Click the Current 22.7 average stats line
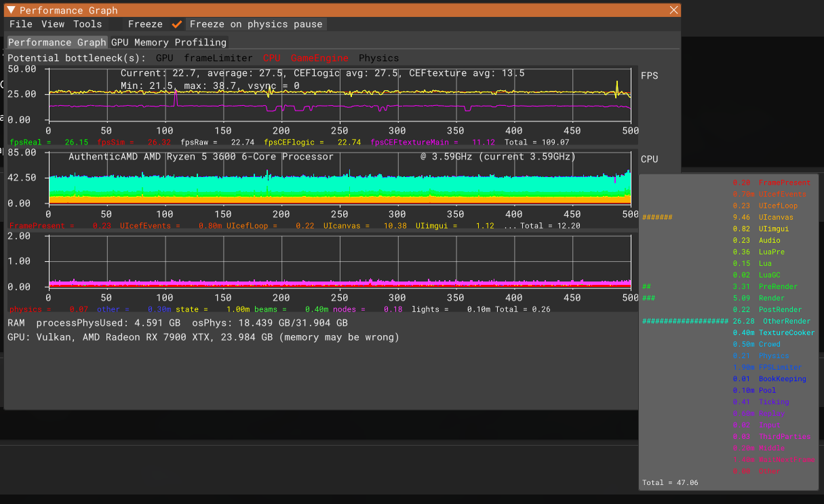This screenshot has height=504, width=824. pos(322,73)
